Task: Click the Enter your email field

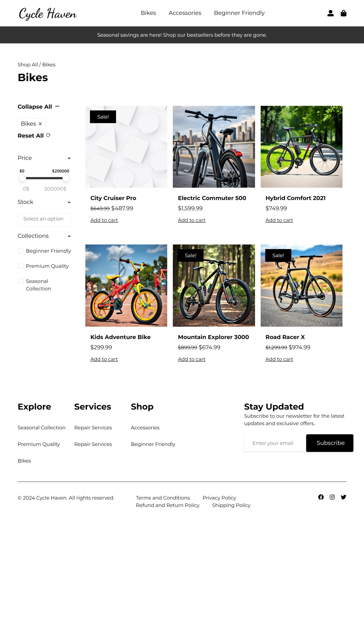Action: tap(275, 443)
